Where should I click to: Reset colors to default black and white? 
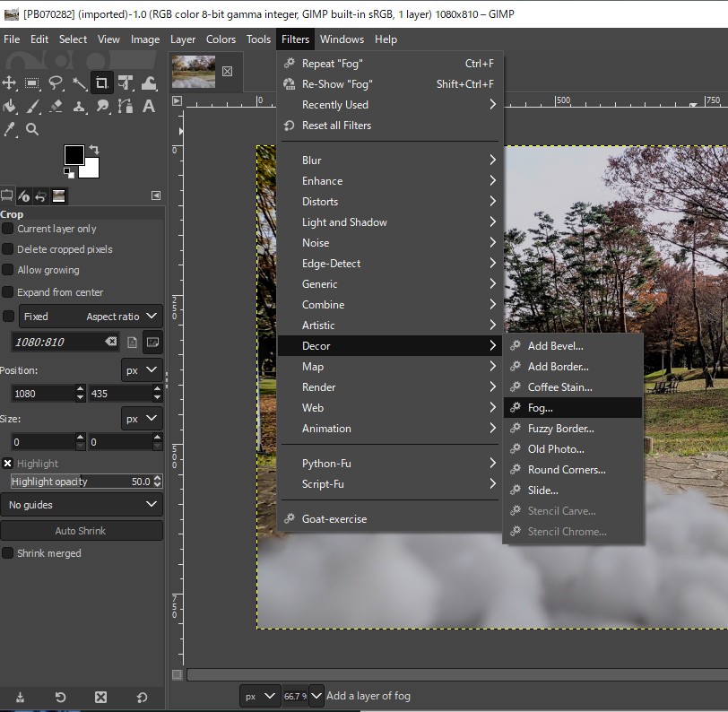69,173
